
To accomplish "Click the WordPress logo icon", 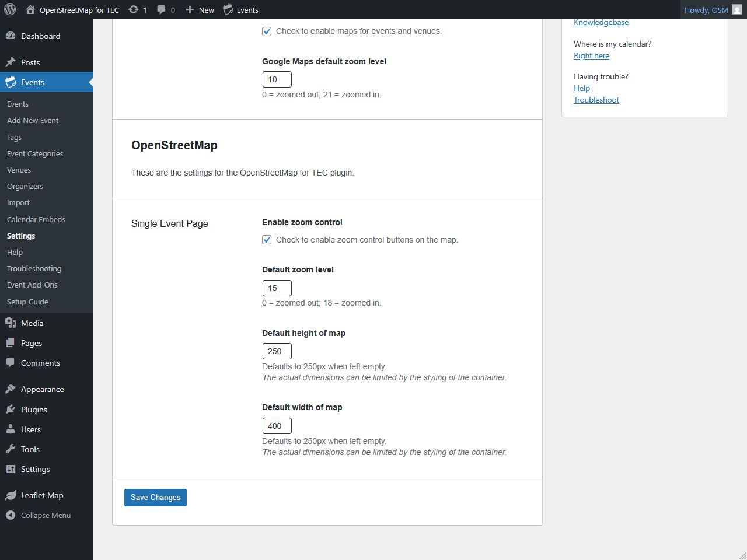I will pos(10,9).
